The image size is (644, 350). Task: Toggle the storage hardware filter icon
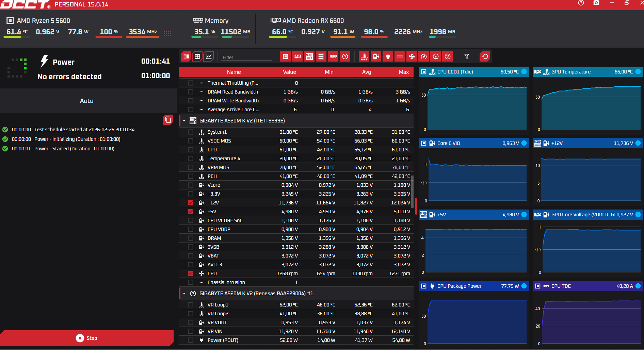[x=321, y=57]
